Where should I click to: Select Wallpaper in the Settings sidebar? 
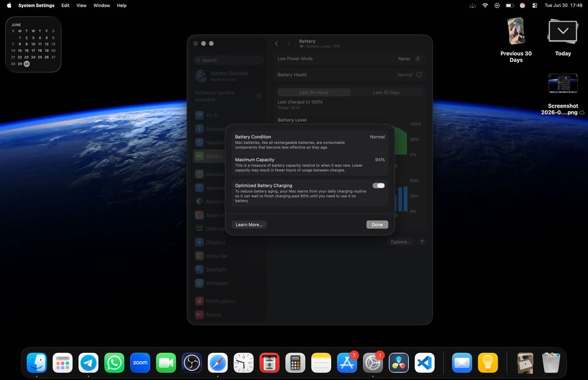click(228, 283)
